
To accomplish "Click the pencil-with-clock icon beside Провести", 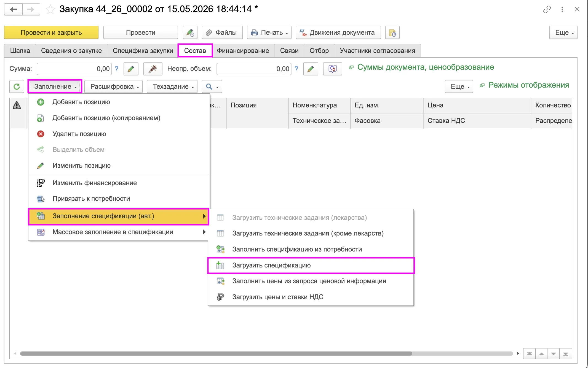I will 190,33.
